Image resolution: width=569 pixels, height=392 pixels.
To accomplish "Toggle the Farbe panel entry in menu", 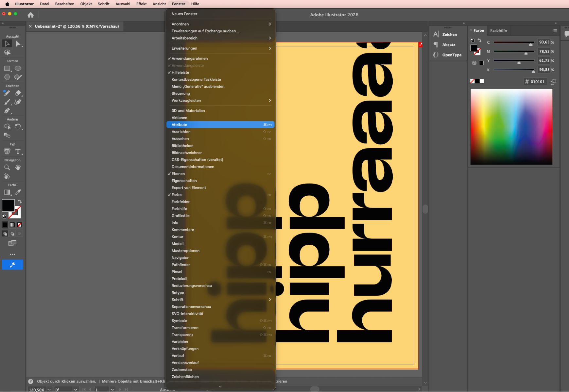I will (x=220, y=195).
